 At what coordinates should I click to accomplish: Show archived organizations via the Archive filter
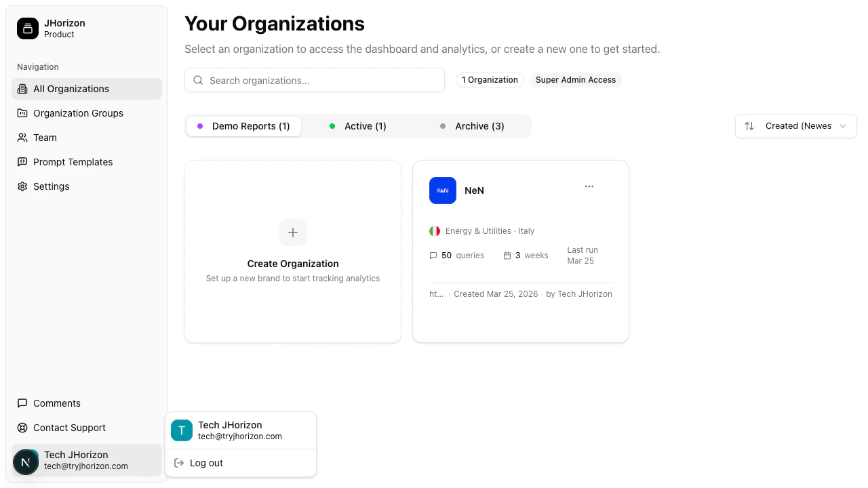click(x=473, y=126)
